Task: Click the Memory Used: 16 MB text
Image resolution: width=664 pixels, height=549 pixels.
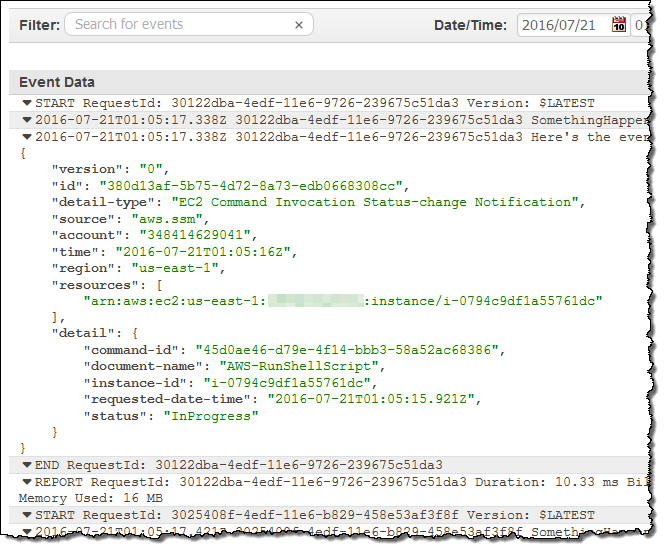Action: [x=91, y=498]
